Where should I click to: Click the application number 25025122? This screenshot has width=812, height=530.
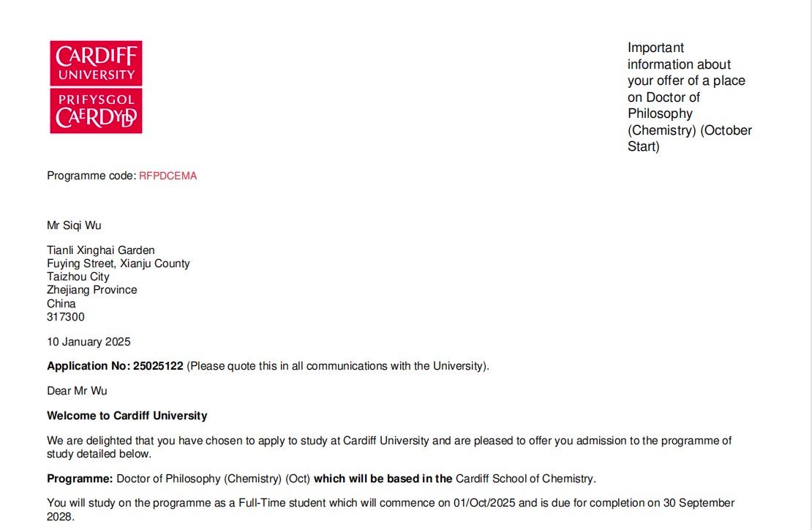click(x=158, y=366)
